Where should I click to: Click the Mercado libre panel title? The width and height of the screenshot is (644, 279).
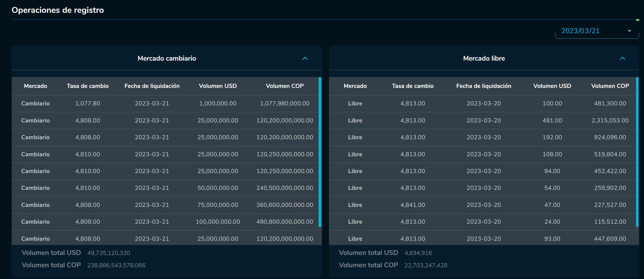click(x=484, y=59)
